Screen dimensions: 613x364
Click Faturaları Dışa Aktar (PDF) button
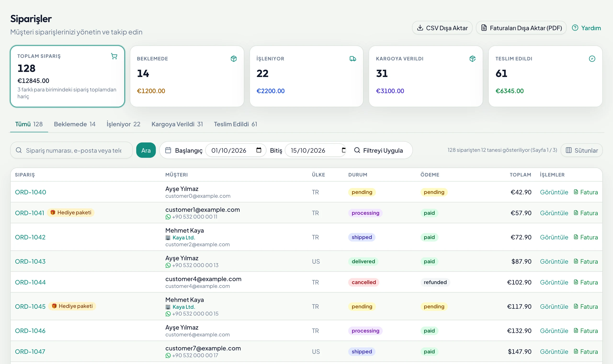pyautogui.click(x=521, y=28)
